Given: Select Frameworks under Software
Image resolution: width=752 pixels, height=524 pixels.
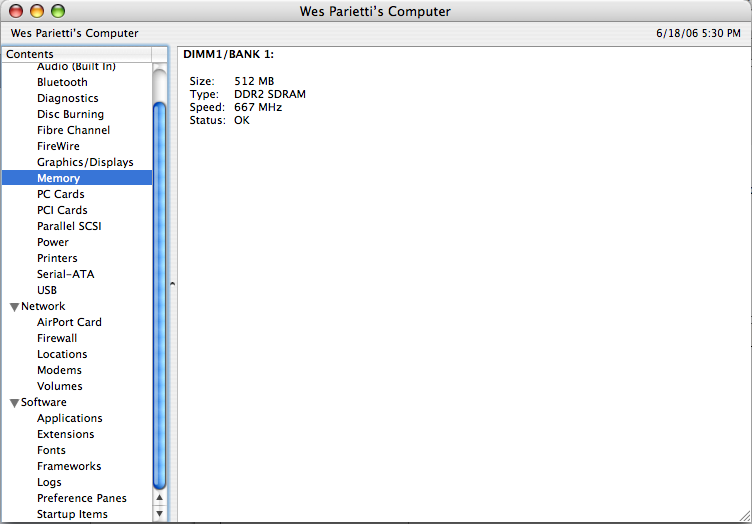Looking at the screenshot, I should point(69,466).
